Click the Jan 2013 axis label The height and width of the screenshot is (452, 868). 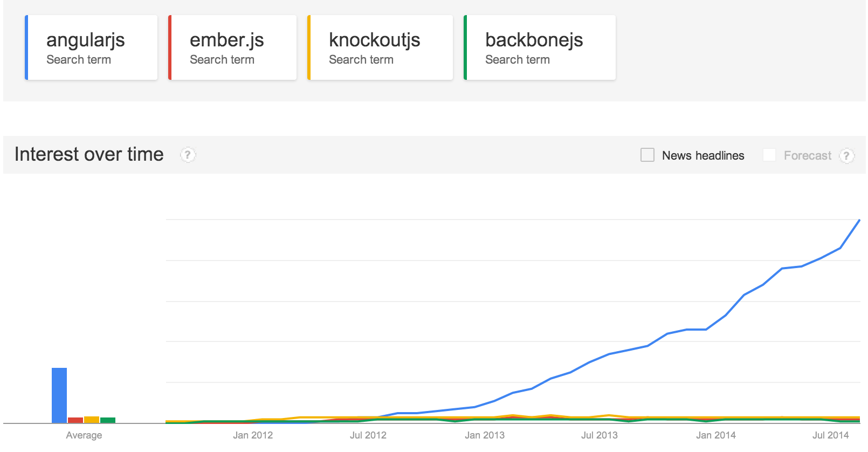tap(485, 435)
